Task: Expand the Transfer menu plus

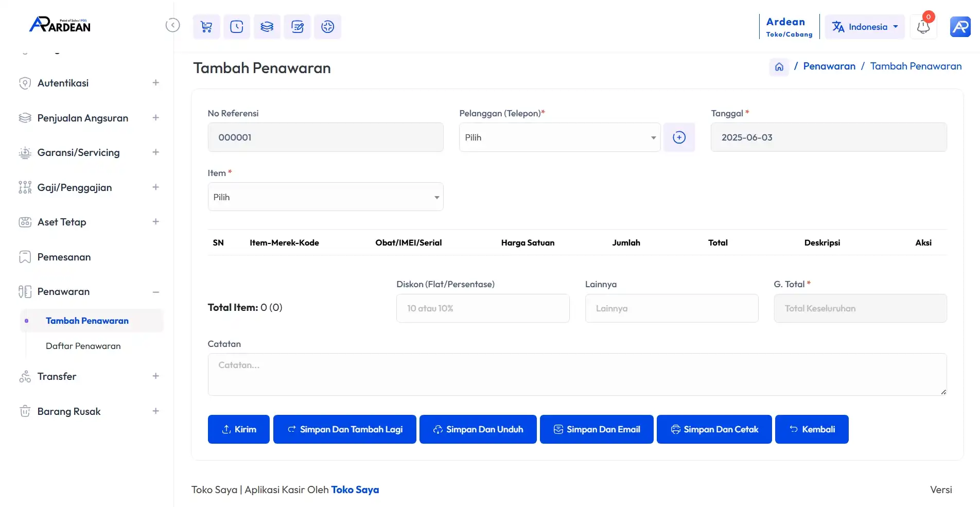Action: [x=155, y=376]
